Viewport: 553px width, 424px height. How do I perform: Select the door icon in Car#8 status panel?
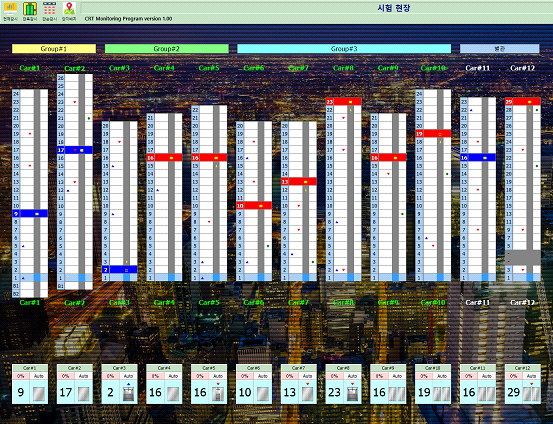coord(352,393)
